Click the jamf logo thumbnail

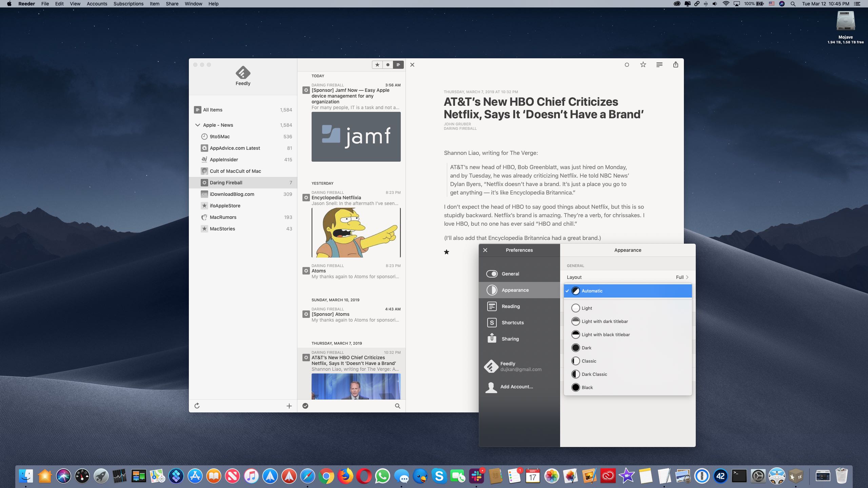(356, 137)
